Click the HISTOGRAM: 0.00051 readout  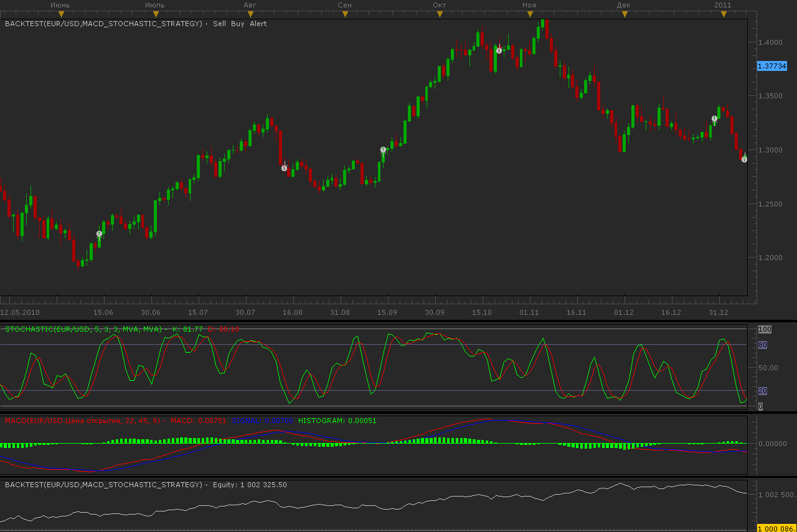pyautogui.click(x=337, y=421)
